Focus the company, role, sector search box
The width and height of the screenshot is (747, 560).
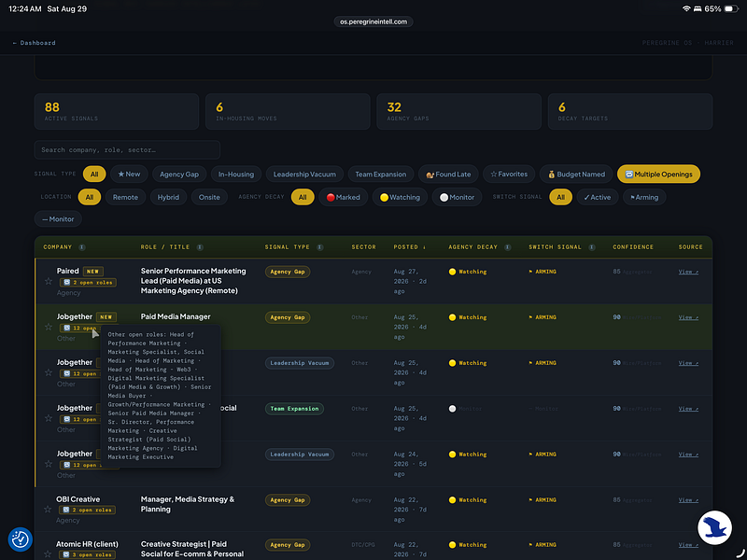click(x=127, y=150)
